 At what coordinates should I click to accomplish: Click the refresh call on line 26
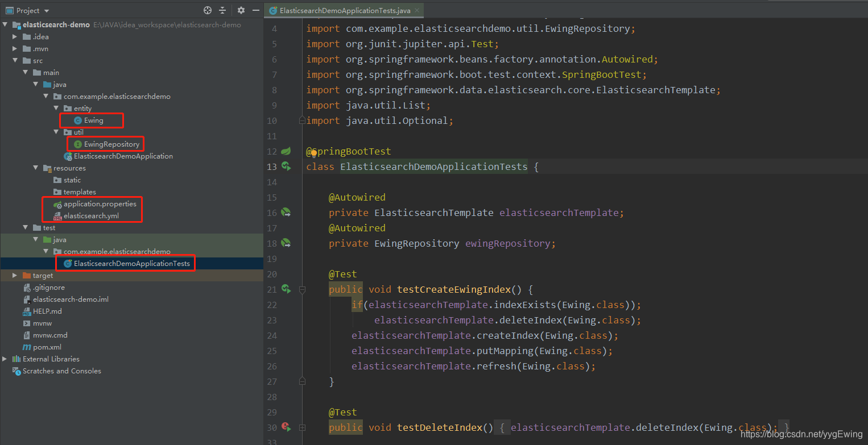tap(496, 366)
